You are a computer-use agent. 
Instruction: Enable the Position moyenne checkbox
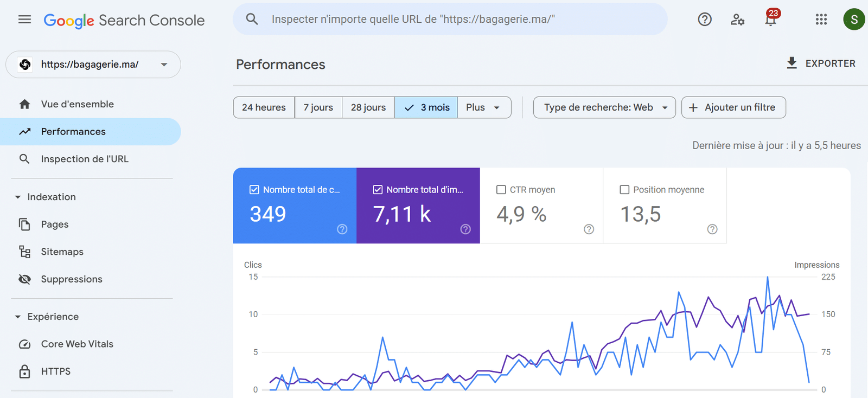[x=624, y=190]
